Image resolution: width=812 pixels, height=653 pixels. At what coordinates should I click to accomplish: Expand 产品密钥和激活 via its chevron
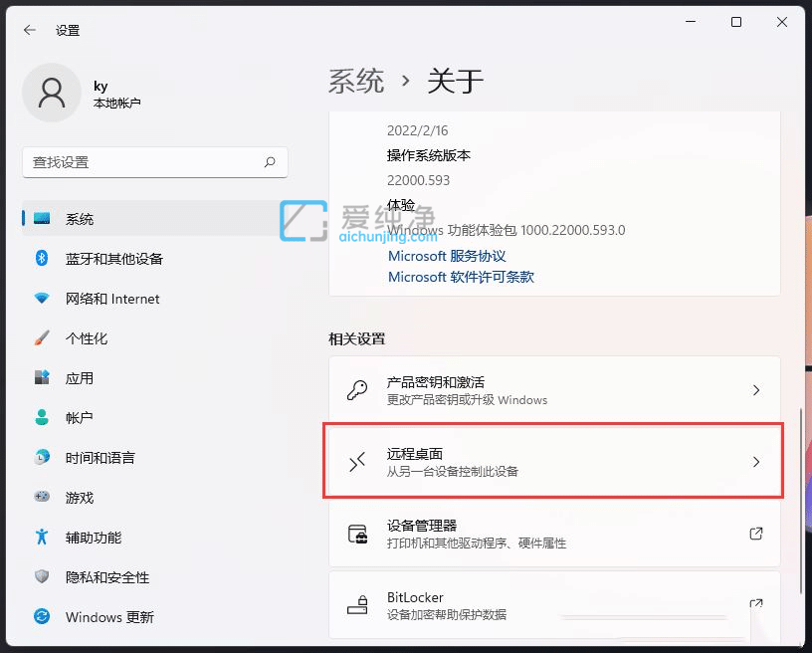756,390
